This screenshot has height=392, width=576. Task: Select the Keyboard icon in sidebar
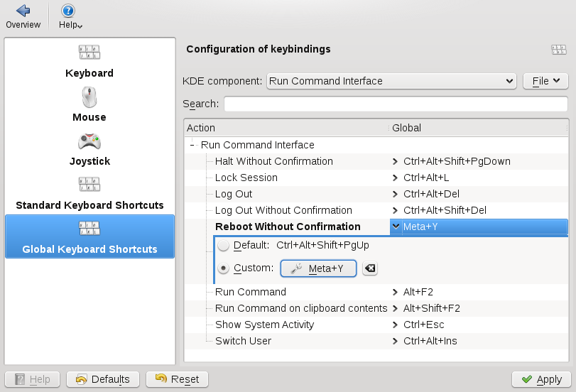pyautogui.click(x=89, y=53)
